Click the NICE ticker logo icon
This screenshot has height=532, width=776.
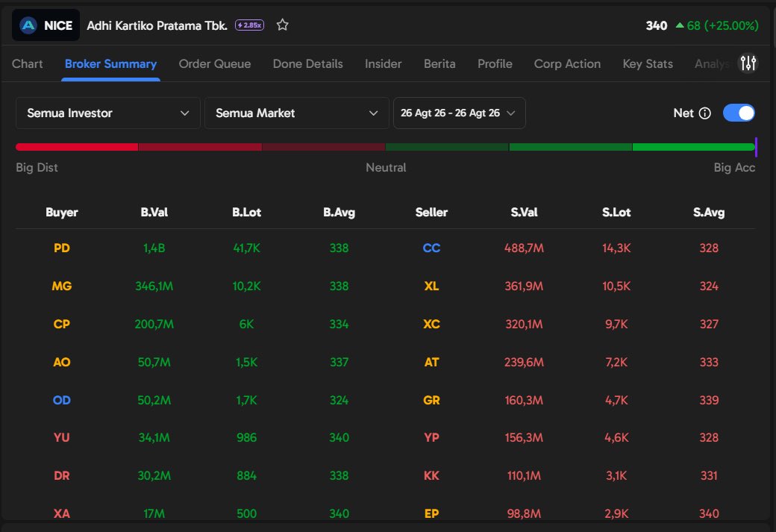pyautogui.click(x=28, y=25)
